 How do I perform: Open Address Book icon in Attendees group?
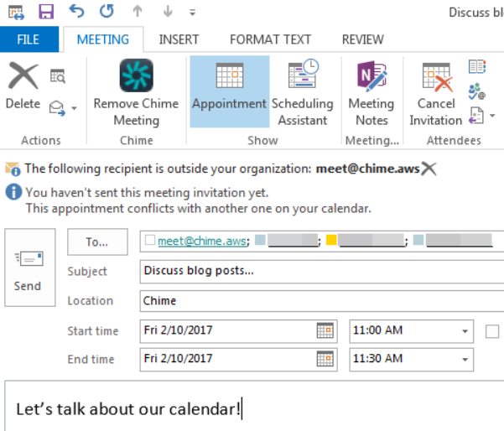point(477,66)
